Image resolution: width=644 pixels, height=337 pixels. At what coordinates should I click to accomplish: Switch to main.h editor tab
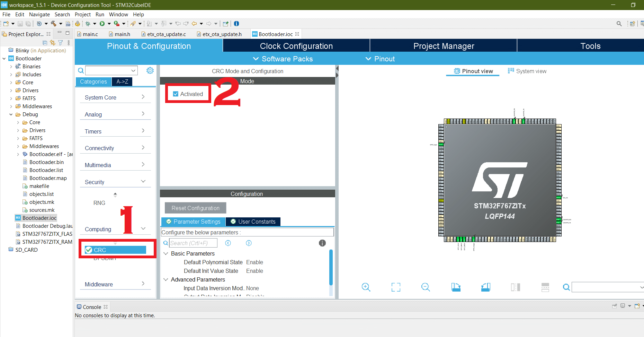click(x=119, y=34)
